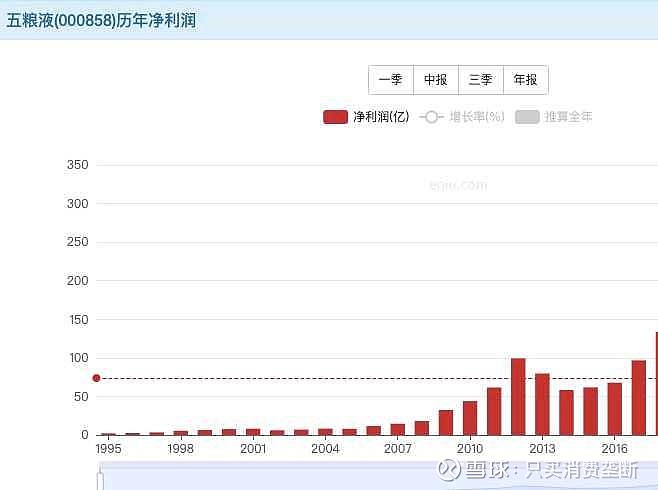The height and width of the screenshot is (490, 658).
Task: Click the 2001 net profit bar
Action: point(253,432)
